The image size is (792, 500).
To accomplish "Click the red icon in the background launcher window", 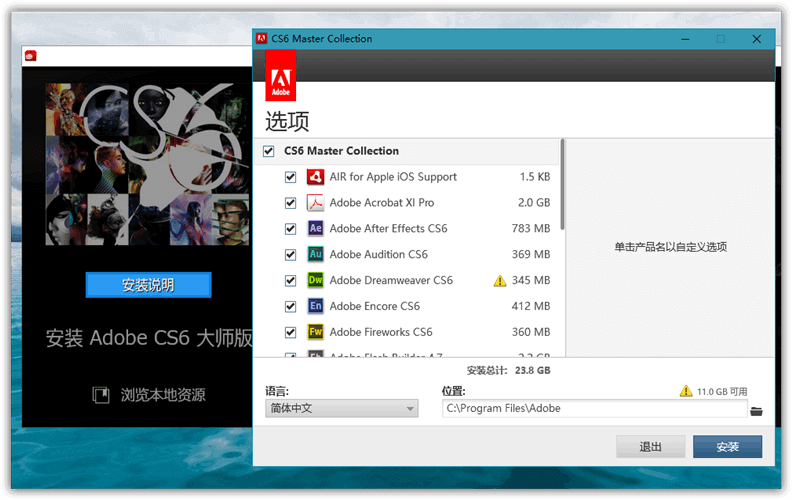I will tap(31, 56).
